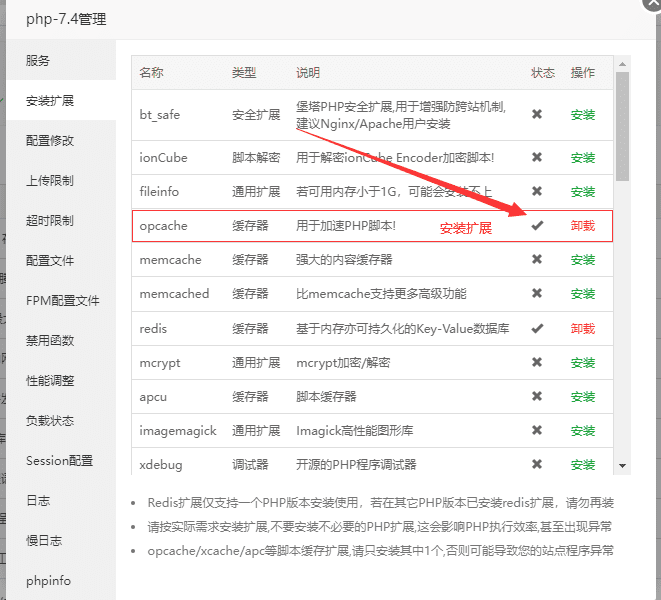Install the bt_safe extension

(x=583, y=115)
